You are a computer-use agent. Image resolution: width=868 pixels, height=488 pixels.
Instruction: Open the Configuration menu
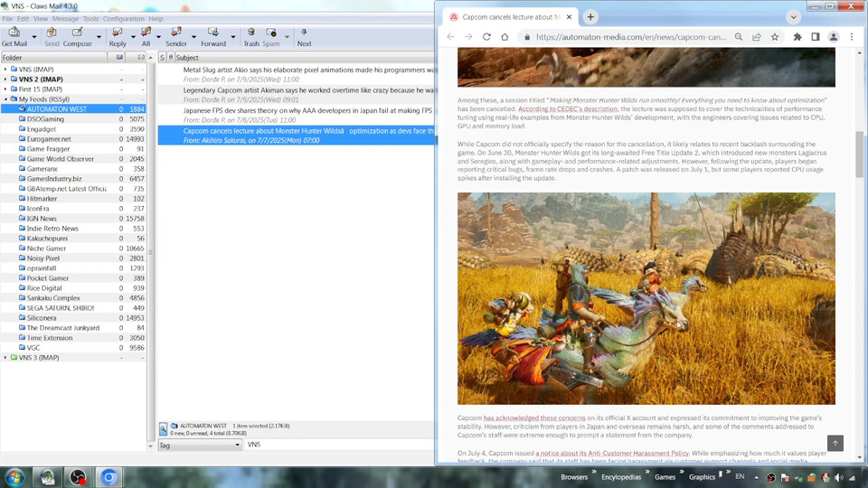pyautogui.click(x=124, y=18)
